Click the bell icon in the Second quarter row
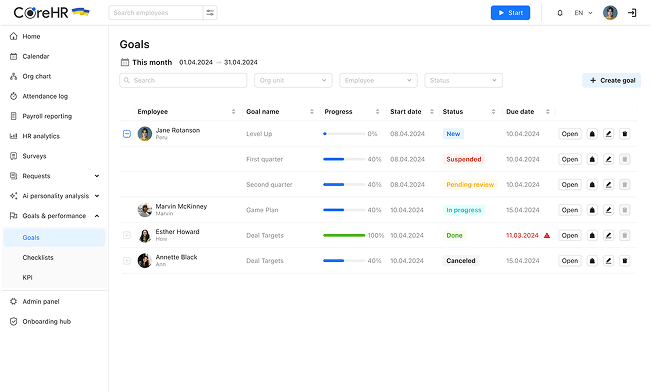Screen dimensions: 652x392 [592, 185]
